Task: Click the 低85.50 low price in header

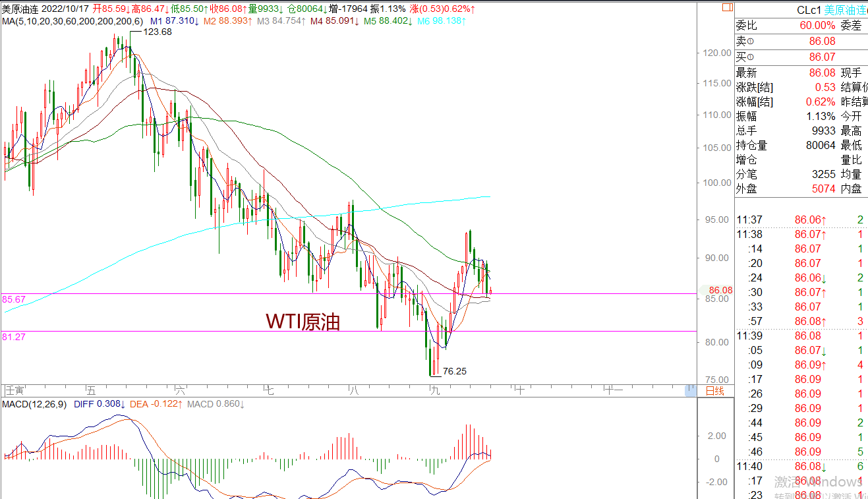Action: click(190, 9)
